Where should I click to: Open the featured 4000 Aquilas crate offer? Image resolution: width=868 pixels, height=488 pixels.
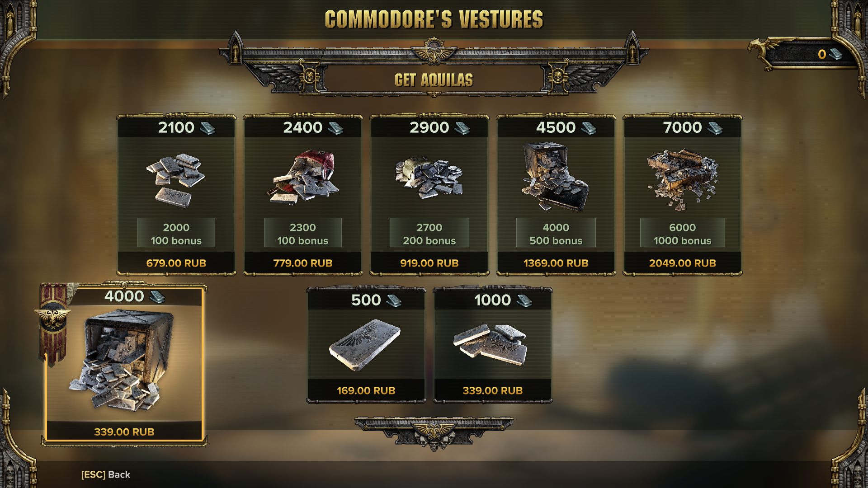pyautogui.click(x=124, y=364)
